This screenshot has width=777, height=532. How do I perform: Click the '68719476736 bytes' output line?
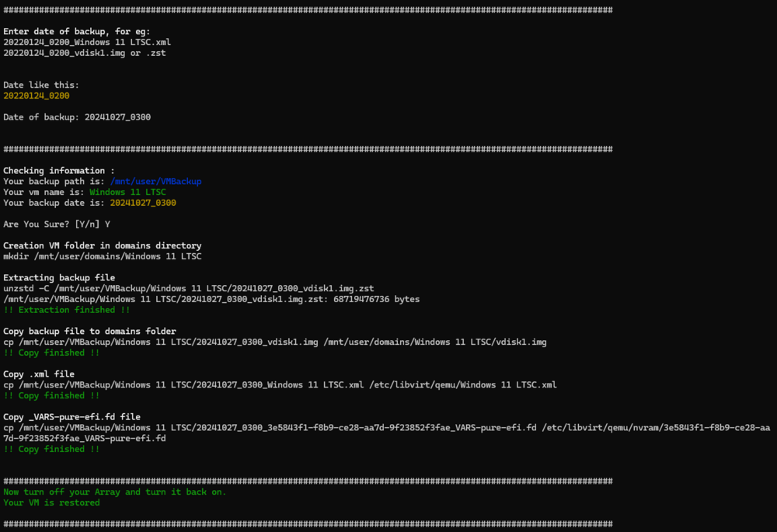pos(211,299)
